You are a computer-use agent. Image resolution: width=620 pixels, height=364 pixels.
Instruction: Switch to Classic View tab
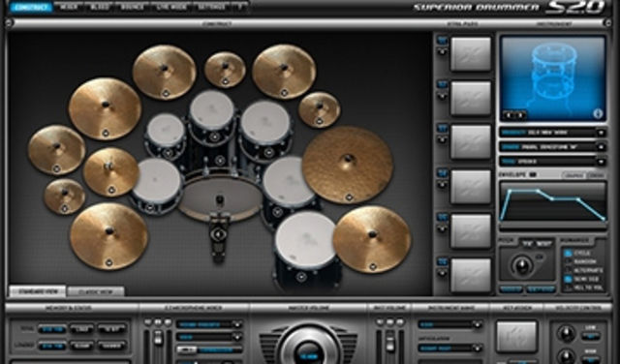(x=96, y=292)
